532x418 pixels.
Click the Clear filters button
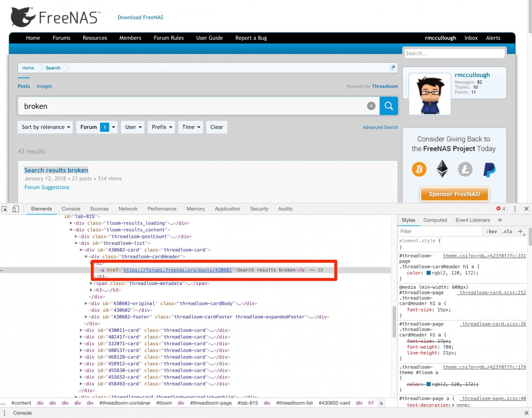coord(216,127)
